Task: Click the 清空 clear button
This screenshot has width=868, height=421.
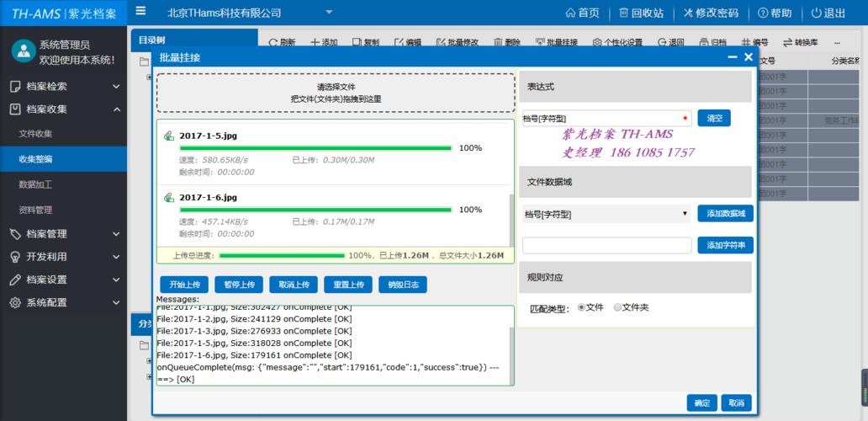Action: (x=714, y=118)
